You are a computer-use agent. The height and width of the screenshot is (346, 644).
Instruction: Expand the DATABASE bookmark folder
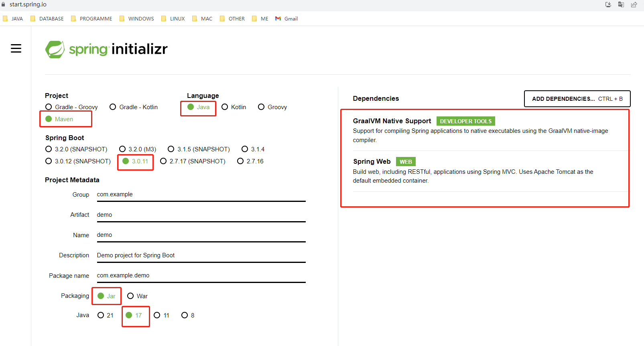(x=47, y=19)
